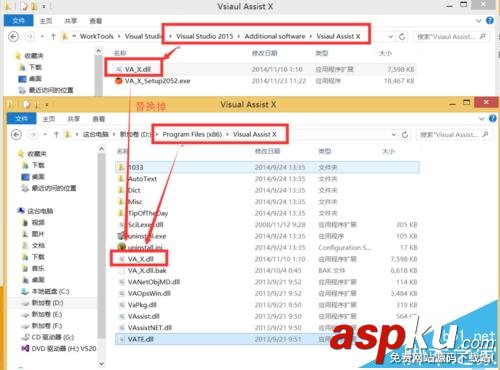Image resolution: width=500 pixels, height=370 pixels.
Task: Click AutoText folder icon
Action: (121, 179)
